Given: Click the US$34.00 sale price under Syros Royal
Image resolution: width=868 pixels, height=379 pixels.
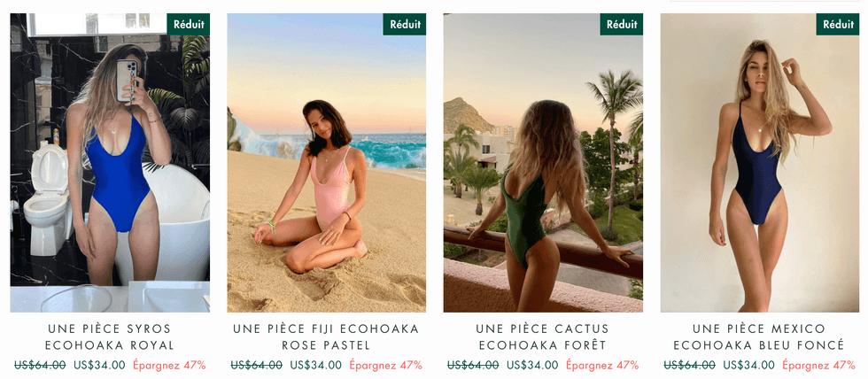Looking at the screenshot, I should 99,365.
